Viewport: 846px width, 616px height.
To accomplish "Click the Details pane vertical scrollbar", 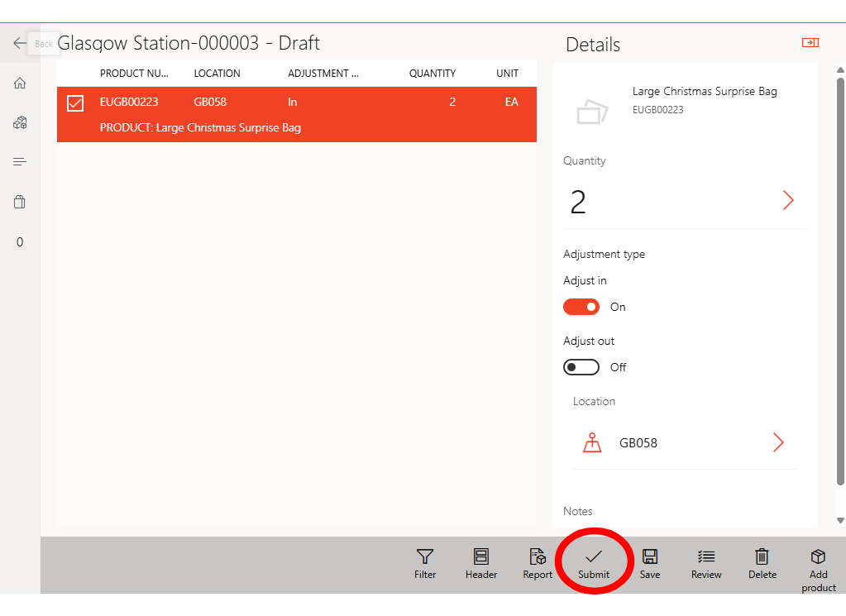I will [x=840, y=281].
